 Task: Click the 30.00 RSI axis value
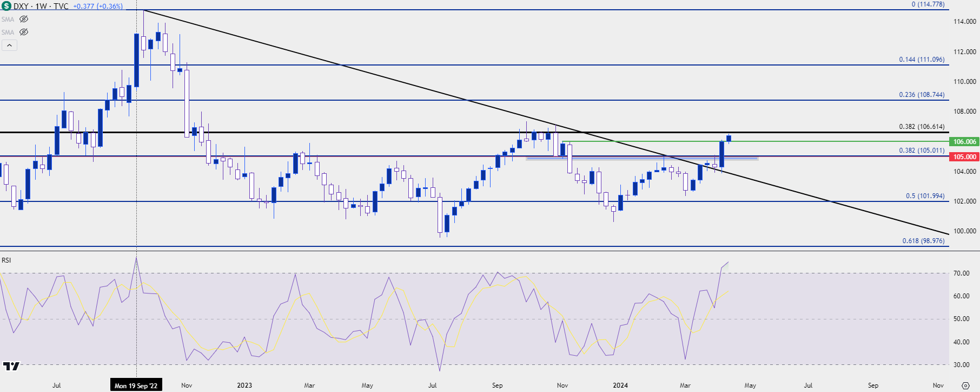961,365
